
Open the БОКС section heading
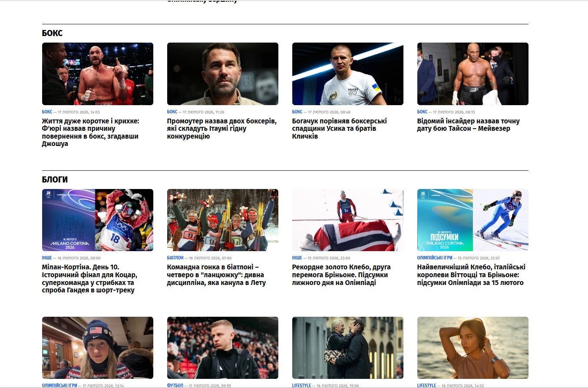point(52,33)
